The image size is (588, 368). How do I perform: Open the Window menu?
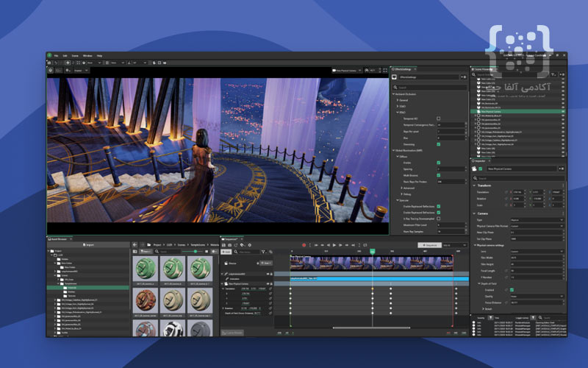87,56
